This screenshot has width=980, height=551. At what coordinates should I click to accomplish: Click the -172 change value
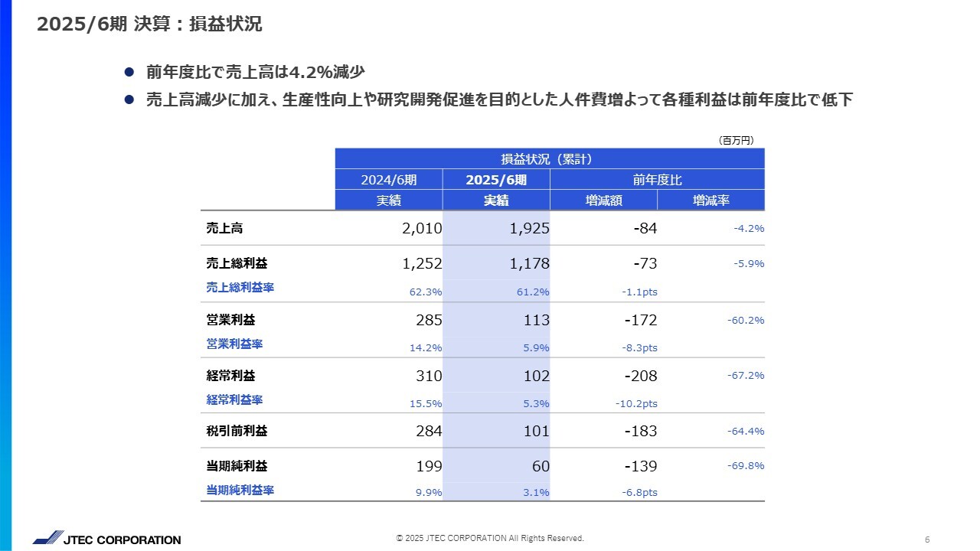pos(641,320)
